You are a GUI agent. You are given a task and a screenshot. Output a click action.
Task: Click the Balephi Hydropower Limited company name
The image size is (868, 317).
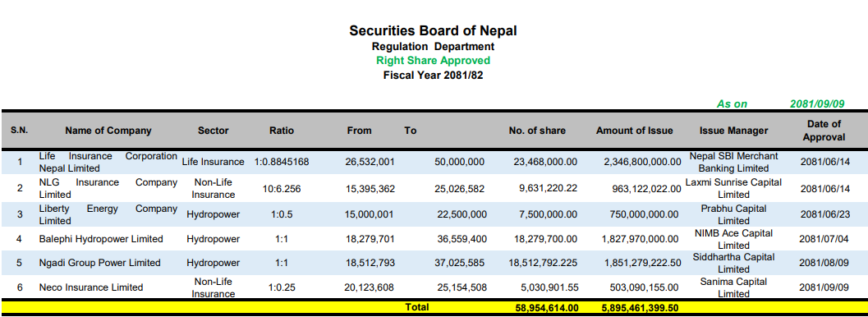[x=101, y=239]
